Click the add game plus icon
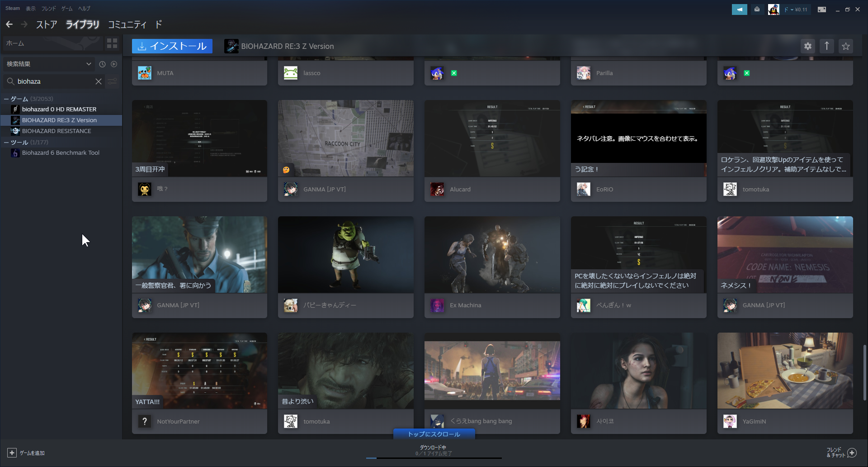Viewport: 868px width, 467px height. (12, 453)
